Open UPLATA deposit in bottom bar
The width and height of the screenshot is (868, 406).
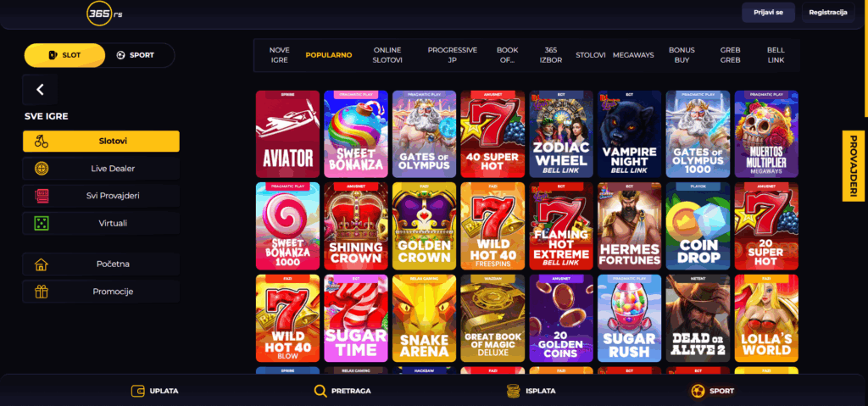point(155,391)
